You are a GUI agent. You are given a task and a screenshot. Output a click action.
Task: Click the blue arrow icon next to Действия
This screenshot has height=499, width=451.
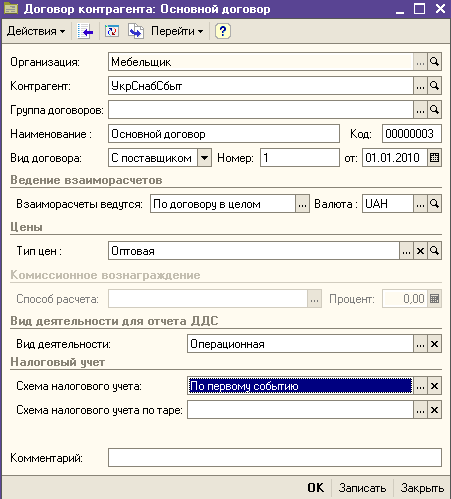click(x=85, y=31)
